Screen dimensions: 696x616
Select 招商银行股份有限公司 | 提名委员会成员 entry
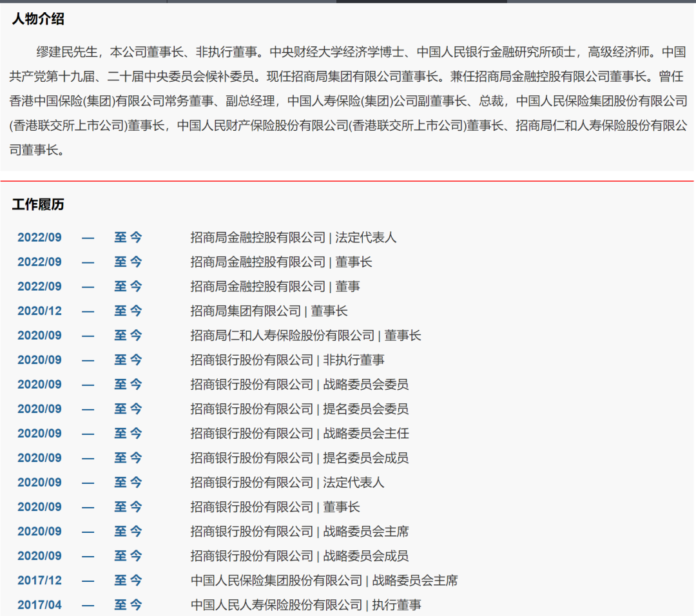(300, 458)
